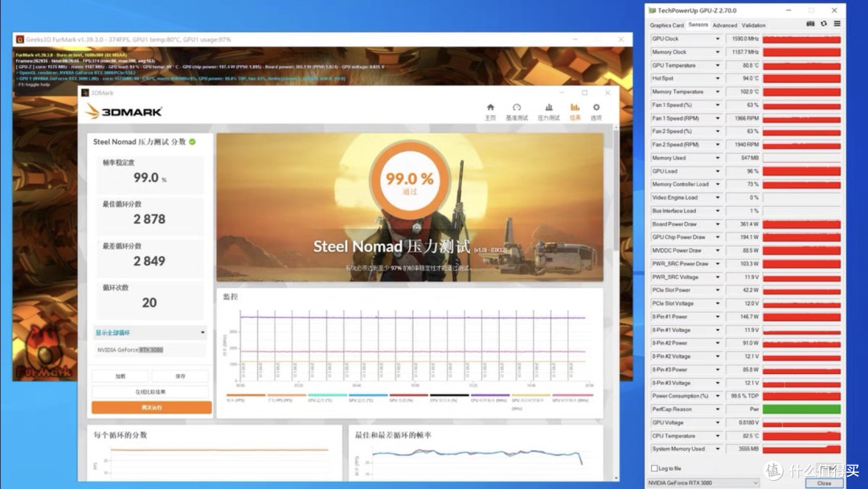Click the 2 849 worst loop score
The width and height of the screenshot is (868, 489).
149,261
